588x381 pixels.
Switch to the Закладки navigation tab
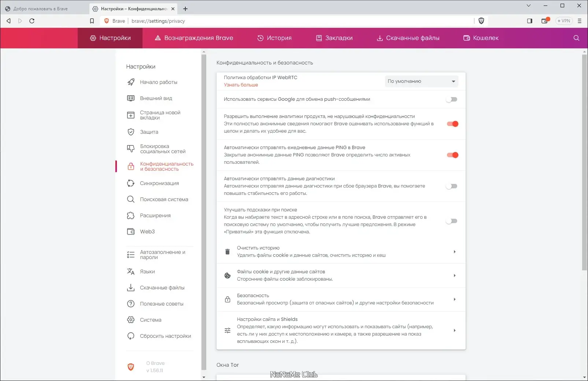[334, 38]
